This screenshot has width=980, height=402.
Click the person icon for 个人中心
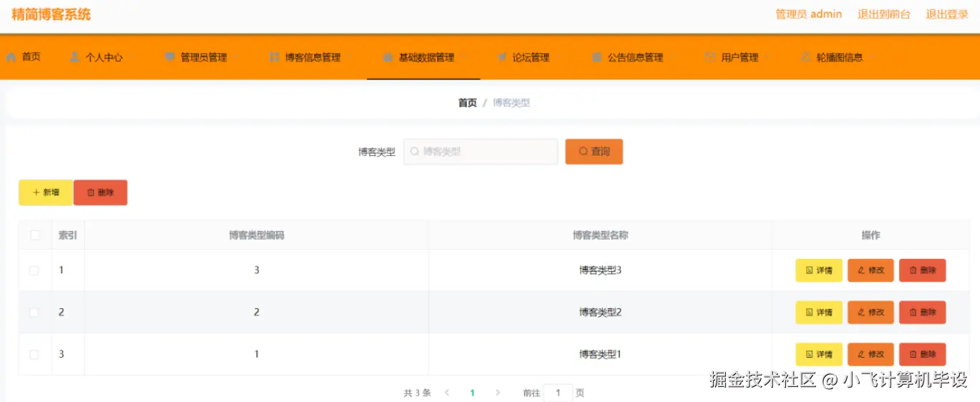click(x=74, y=57)
